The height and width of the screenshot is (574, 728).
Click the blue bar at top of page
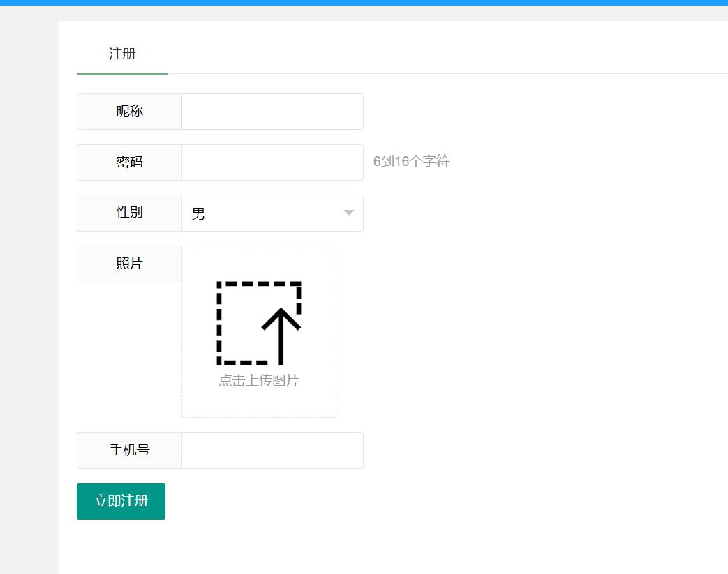(363, 3)
